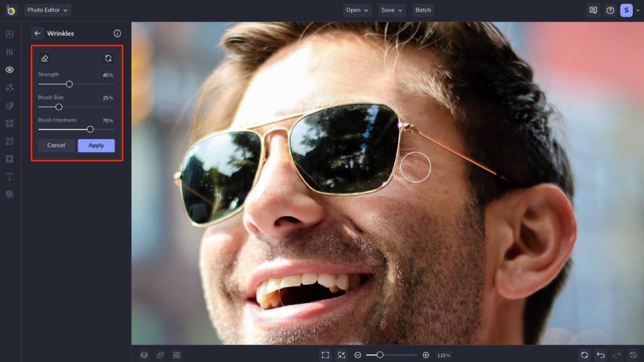The image size is (644, 362).
Task: Click the Apply button
Action: tap(96, 145)
